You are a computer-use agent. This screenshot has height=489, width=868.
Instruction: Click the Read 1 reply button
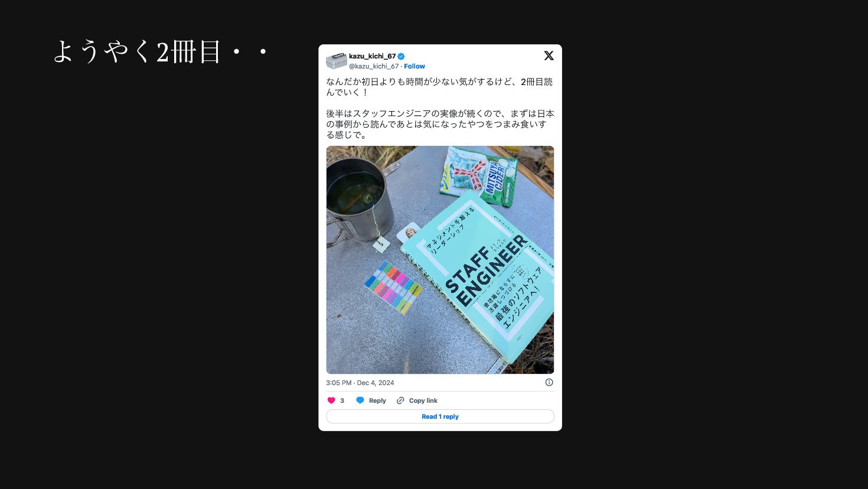tap(440, 416)
